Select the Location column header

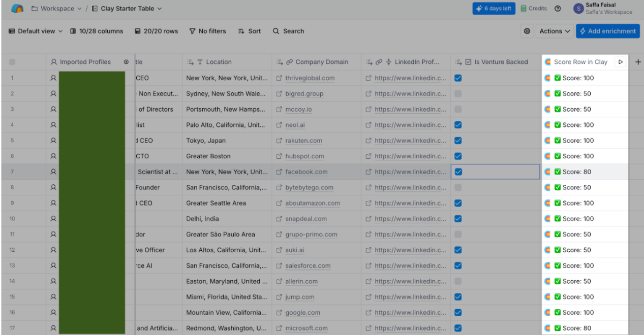(227, 62)
